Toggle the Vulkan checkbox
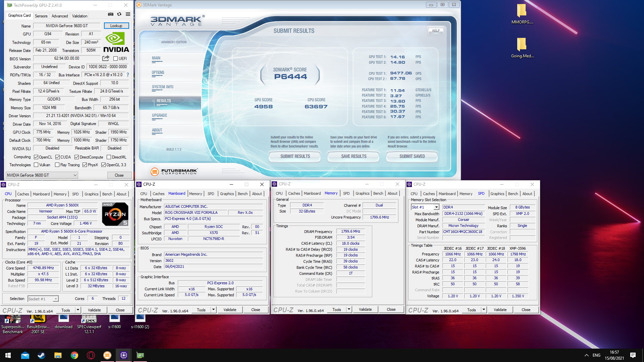This screenshot has height=362, width=644. click(36, 165)
